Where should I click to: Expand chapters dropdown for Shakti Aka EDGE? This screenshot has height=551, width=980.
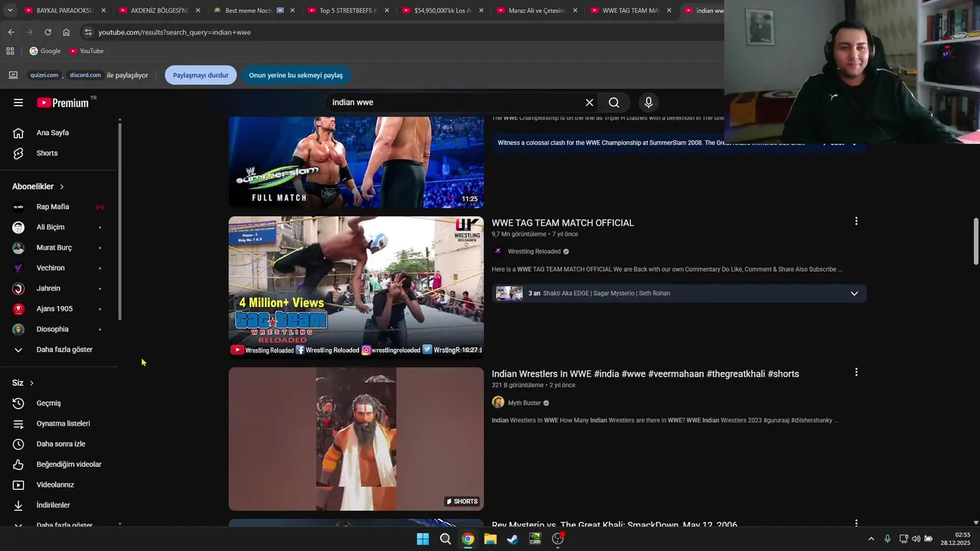tap(854, 293)
